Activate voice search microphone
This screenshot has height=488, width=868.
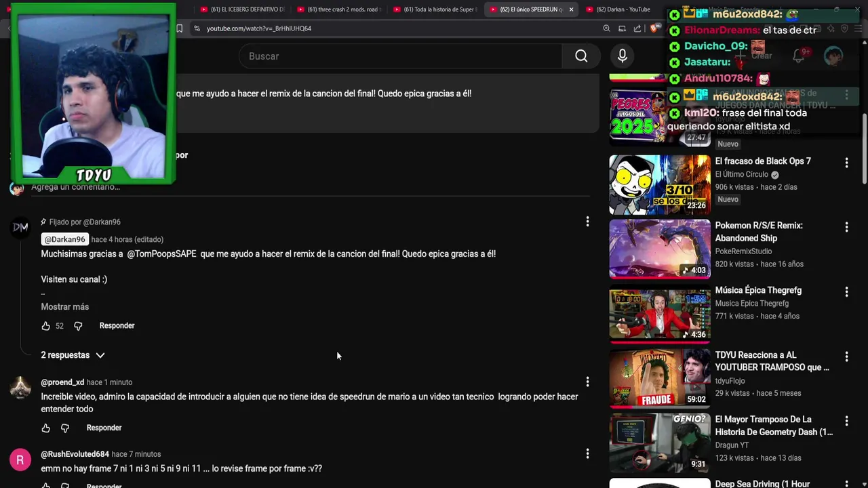622,56
